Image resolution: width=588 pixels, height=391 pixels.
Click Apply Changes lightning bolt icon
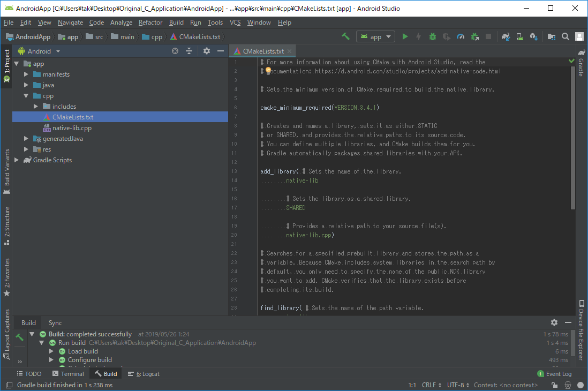[x=418, y=36]
